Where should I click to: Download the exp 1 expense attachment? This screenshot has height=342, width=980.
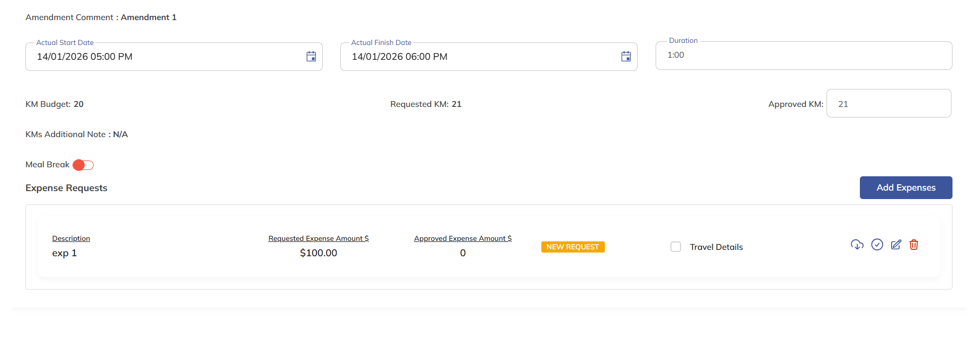[x=857, y=245]
